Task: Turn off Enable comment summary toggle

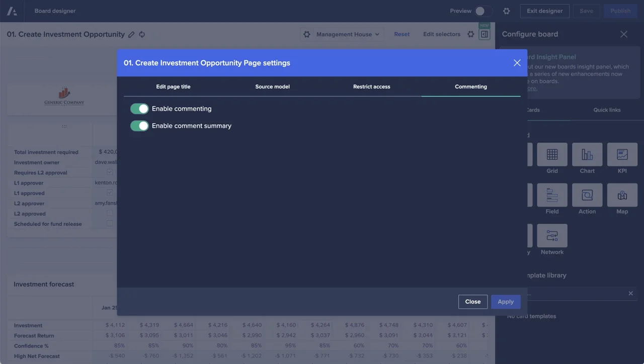Action: point(139,126)
